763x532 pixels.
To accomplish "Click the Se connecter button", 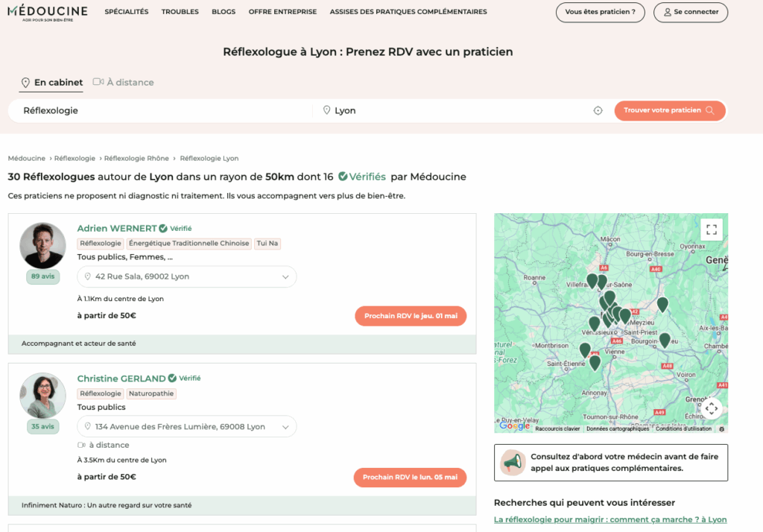I will (x=690, y=12).
